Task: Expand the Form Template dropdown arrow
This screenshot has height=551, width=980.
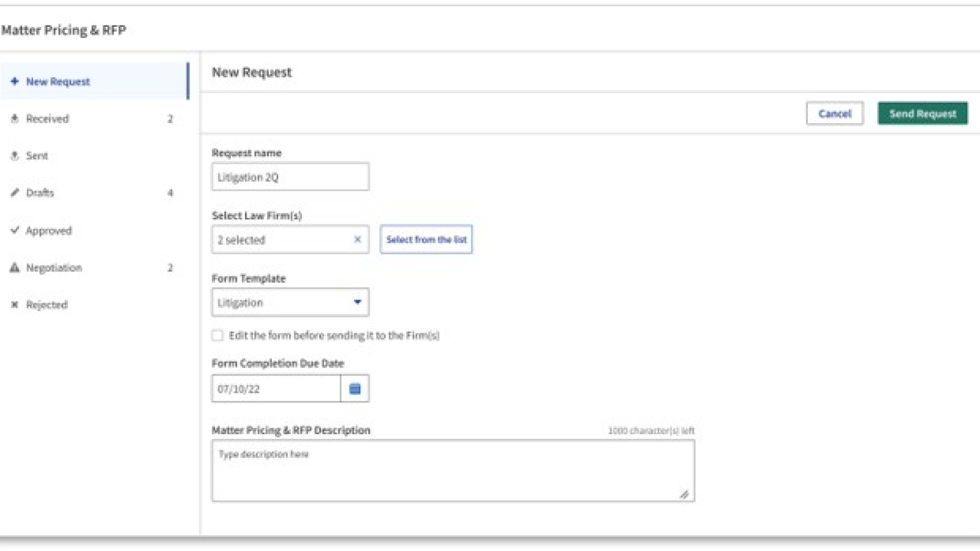Action: [357, 302]
